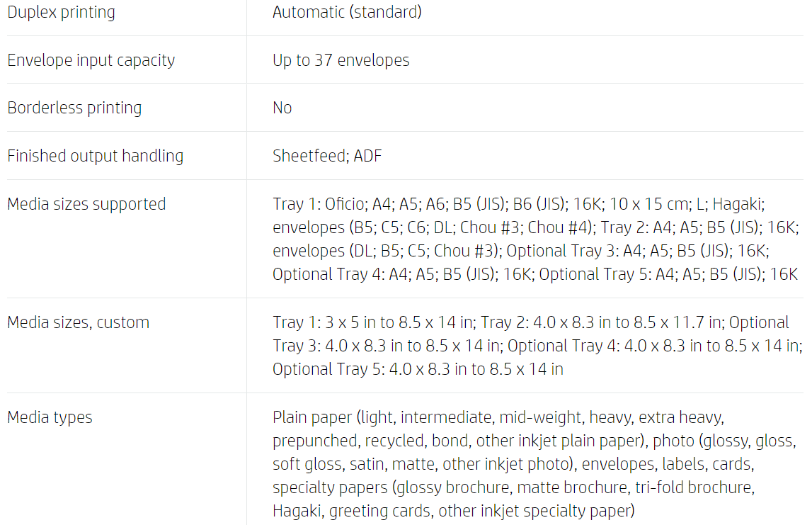Click the "Automatic (standard)" value text
This screenshot has height=525, width=812.
347,12
